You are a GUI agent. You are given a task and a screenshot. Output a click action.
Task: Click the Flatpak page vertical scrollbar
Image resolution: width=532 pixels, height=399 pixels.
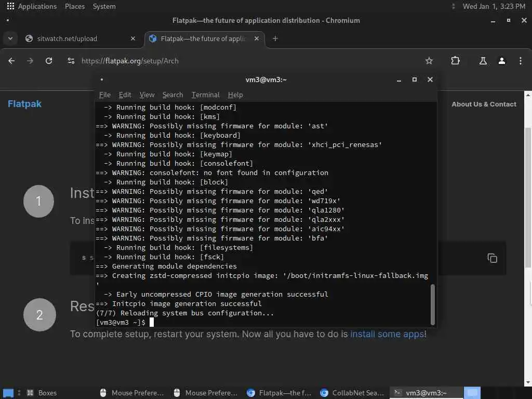(x=528, y=197)
